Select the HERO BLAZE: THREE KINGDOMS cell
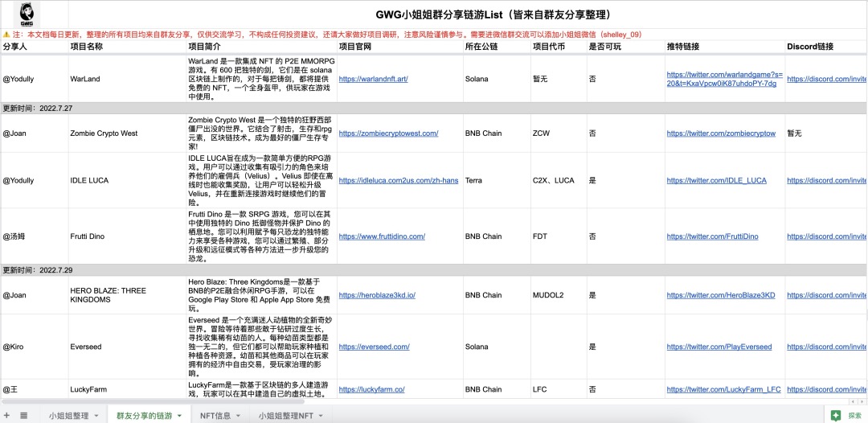Screen dimensions: 868x423 tap(127, 295)
